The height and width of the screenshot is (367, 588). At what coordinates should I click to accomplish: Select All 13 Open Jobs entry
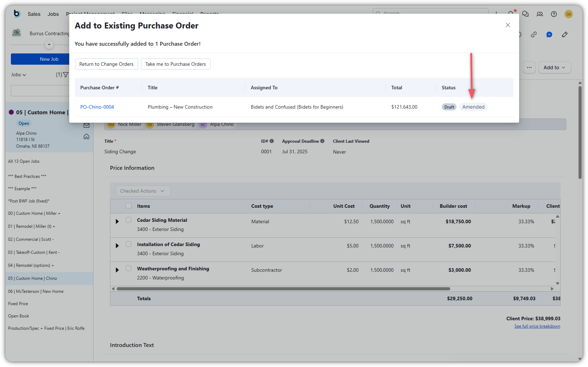pos(24,161)
